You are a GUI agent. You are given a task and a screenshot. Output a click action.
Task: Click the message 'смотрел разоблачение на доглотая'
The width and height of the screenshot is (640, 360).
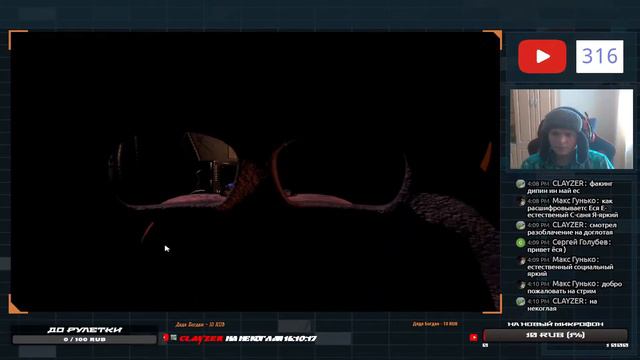(572, 229)
